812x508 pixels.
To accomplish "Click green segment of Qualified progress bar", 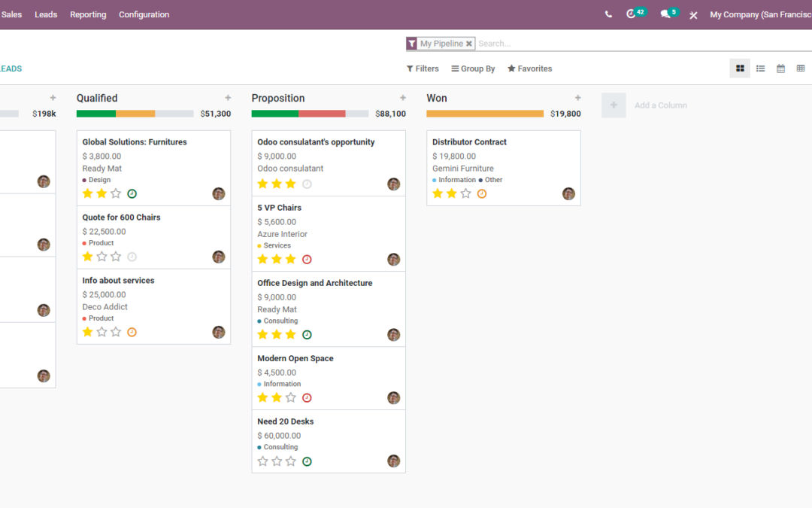I will [96, 114].
